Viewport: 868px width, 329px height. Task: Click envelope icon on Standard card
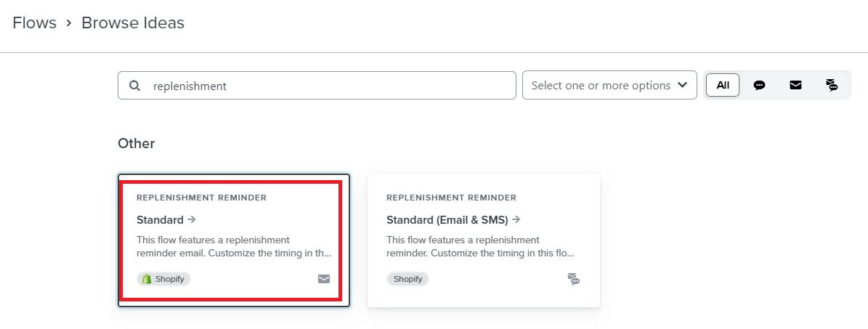pyautogui.click(x=324, y=279)
